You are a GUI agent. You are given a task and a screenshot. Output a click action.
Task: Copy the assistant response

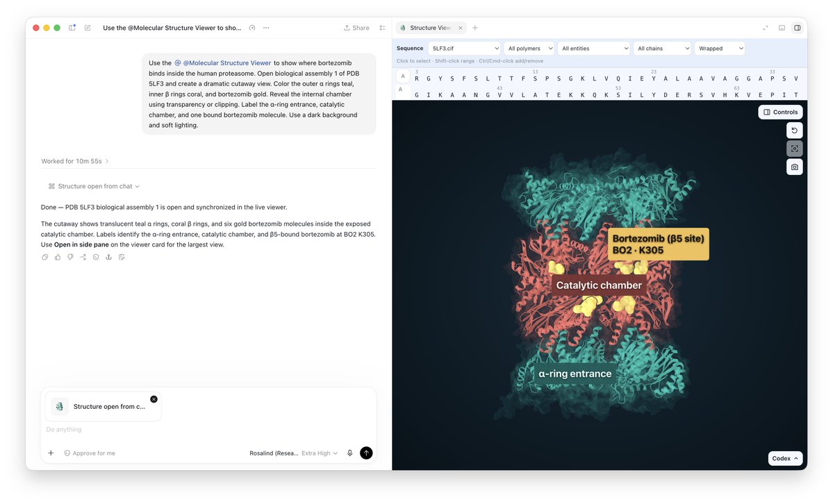click(44, 257)
